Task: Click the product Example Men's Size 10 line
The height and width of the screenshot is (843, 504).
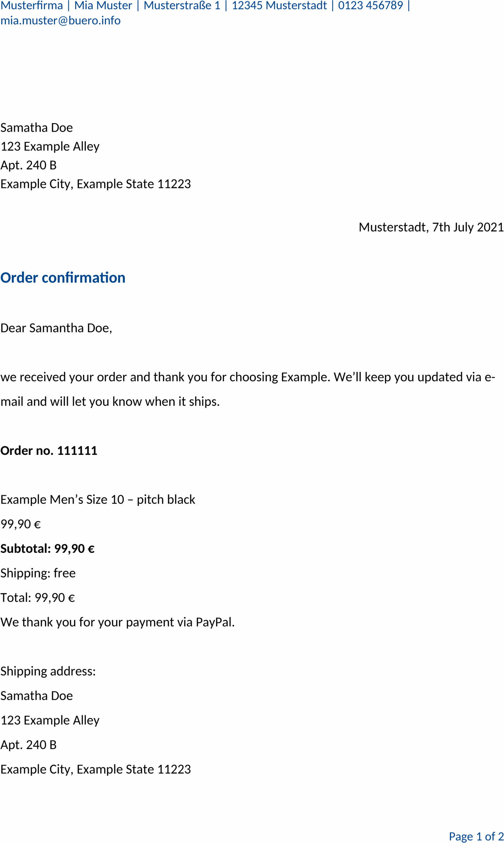Action: pos(98,500)
